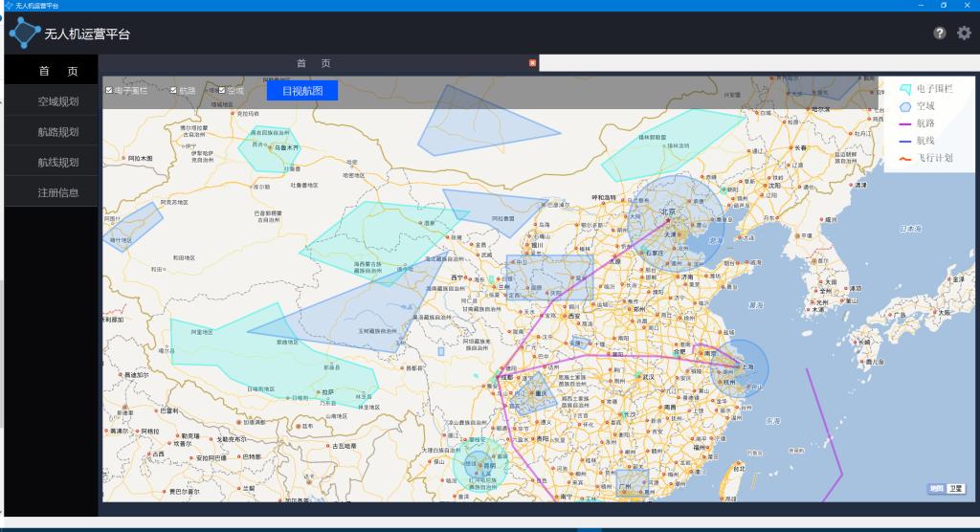Open settings with the gear icon
The width and height of the screenshot is (980, 532).
[x=964, y=33]
